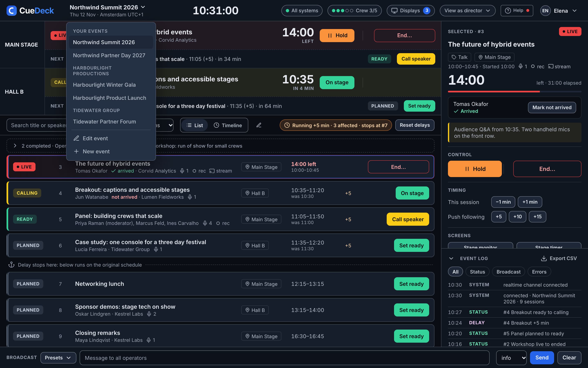
Task: Click the anchor icon at delay stop line
Action: pos(11,265)
